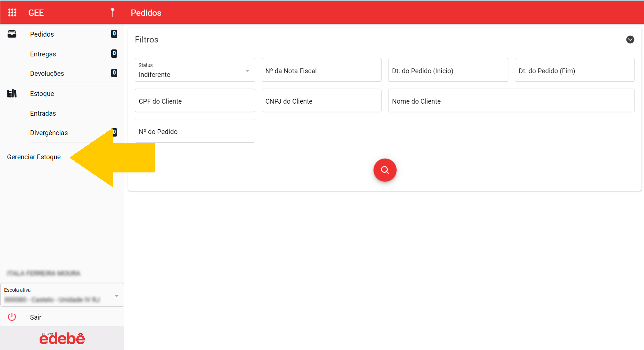The height and width of the screenshot is (350, 644).
Task: Open the Escola ativa dropdown
Action: (x=62, y=295)
